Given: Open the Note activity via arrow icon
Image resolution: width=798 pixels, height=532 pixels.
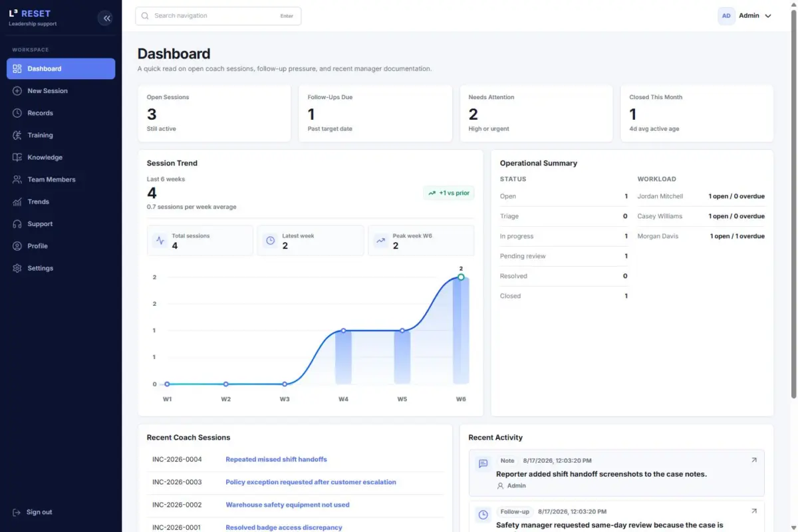Looking at the screenshot, I should click(x=753, y=460).
